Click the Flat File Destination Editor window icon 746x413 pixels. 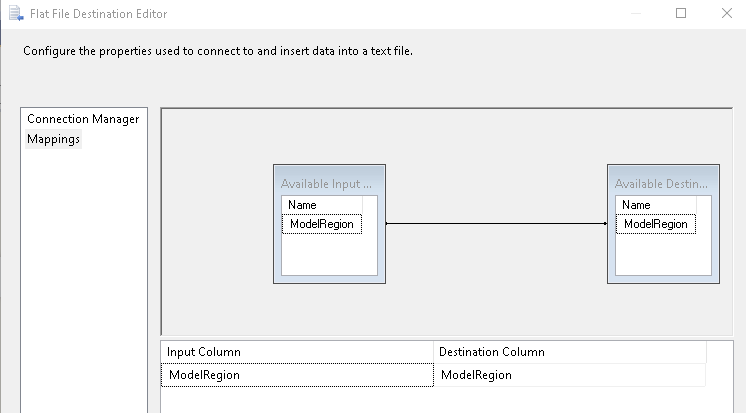click(14, 14)
